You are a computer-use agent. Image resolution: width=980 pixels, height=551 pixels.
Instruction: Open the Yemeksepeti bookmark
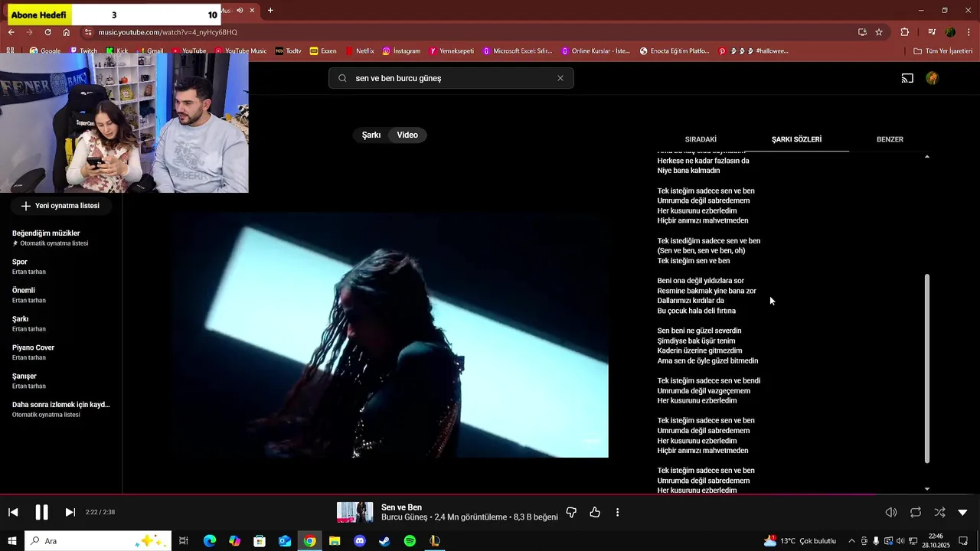[x=452, y=51]
